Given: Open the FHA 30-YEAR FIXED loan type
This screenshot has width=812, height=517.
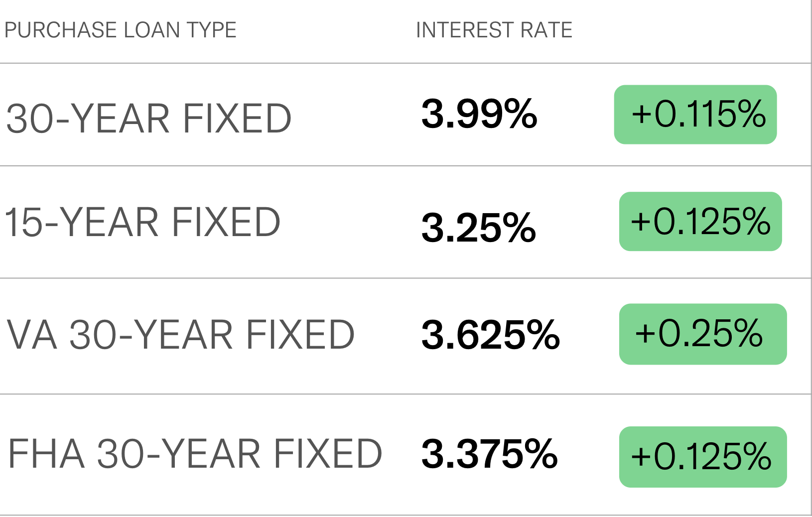Looking at the screenshot, I should [195, 454].
